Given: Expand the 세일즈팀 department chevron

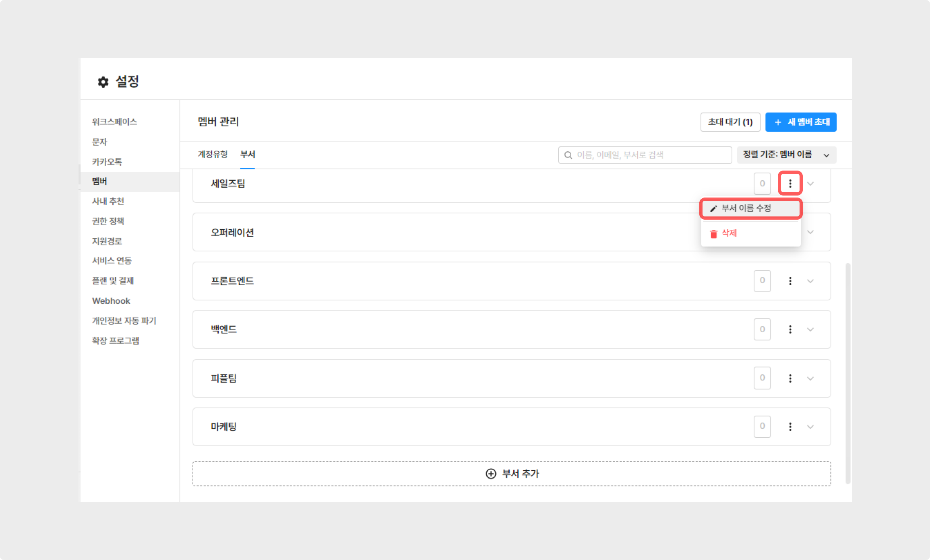Looking at the screenshot, I should coord(810,184).
